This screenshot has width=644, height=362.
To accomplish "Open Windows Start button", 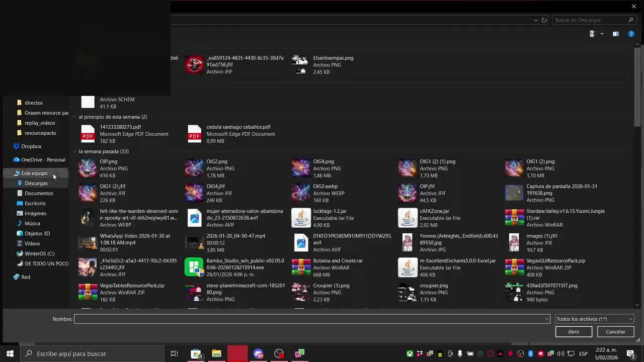I will pyautogui.click(x=10, y=353).
